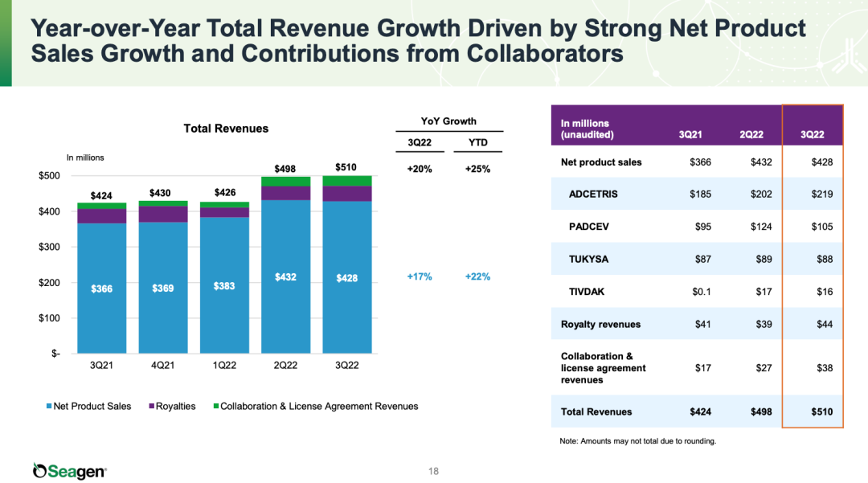
Task: Click the blue Net Product Sales legend swatch
Action: [49, 406]
